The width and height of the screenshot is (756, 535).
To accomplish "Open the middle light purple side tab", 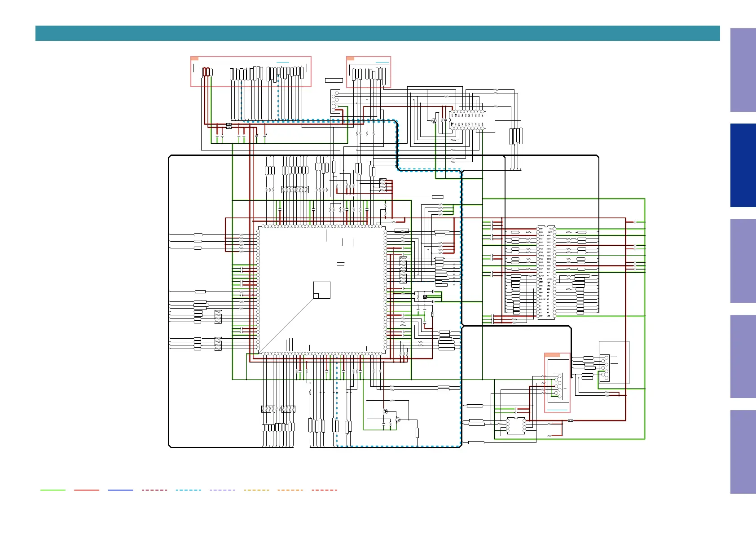I will coord(743,261).
